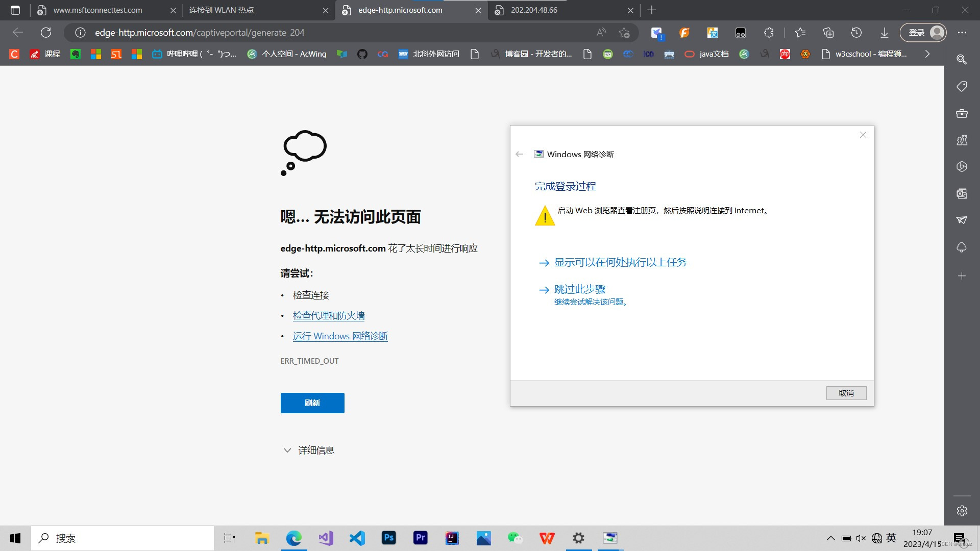The height and width of the screenshot is (551, 980).
Task: Expand bookmarks bar overflow chevron
Action: pos(927,54)
